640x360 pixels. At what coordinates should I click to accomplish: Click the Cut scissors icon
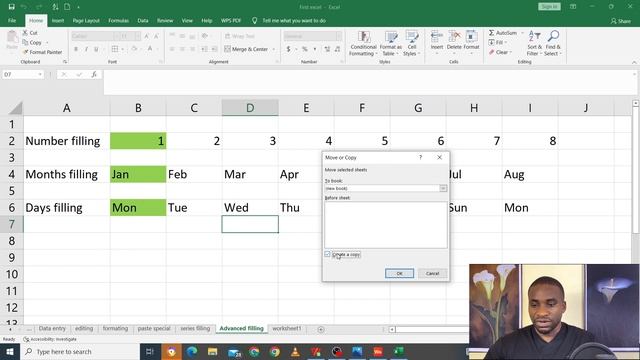pyautogui.click(x=25, y=33)
